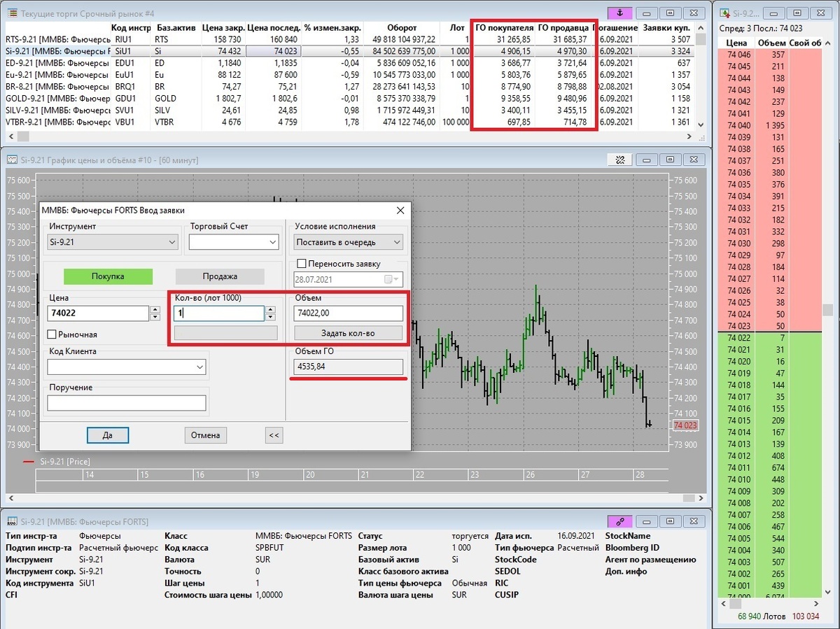Select the BR-8.21 row in trades table
The image size is (840, 629).
[349, 87]
